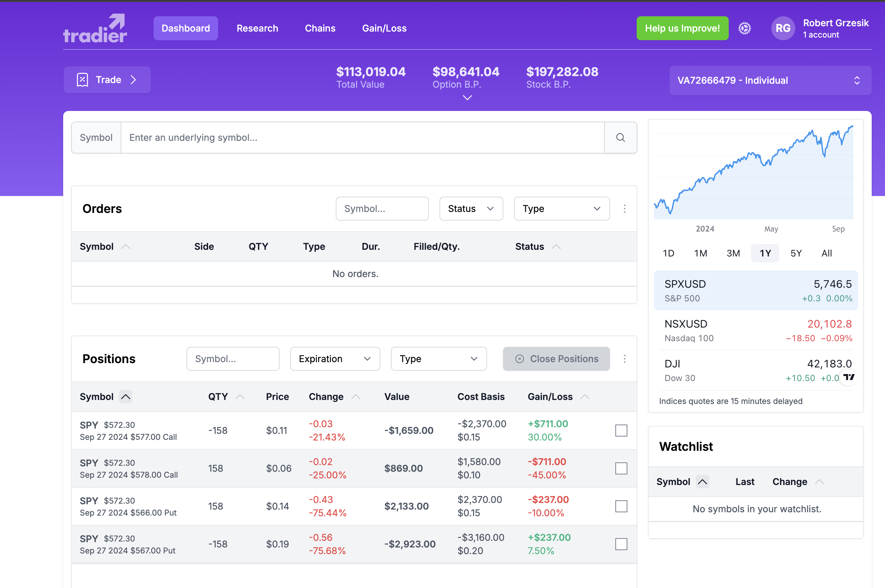The width and height of the screenshot is (885, 588).
Task: Open the Orders Status dropdown
Action: pyautogui.click(x=471, y=209)
